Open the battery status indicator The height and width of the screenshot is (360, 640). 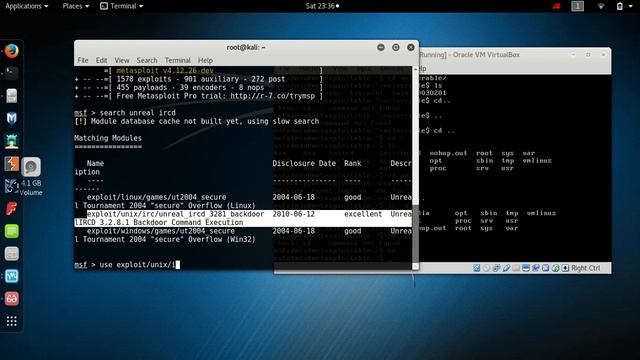(x=620, y=6)
